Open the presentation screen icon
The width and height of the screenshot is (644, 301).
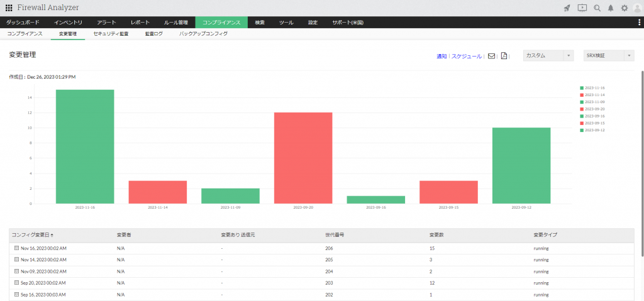click(x=582, y=8)
